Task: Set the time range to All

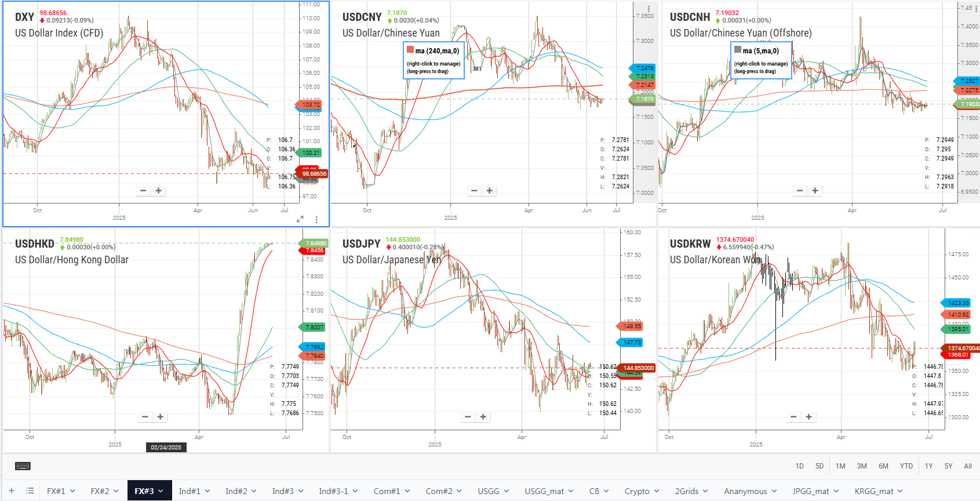Action: 968,466
